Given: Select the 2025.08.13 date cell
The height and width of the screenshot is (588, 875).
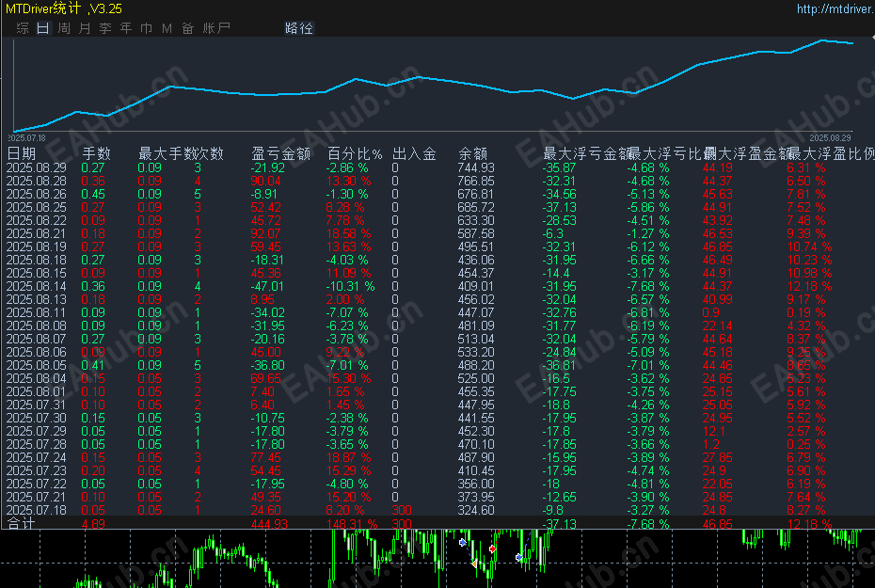Looking at the screenshot, I should click(x=37, y=299).
